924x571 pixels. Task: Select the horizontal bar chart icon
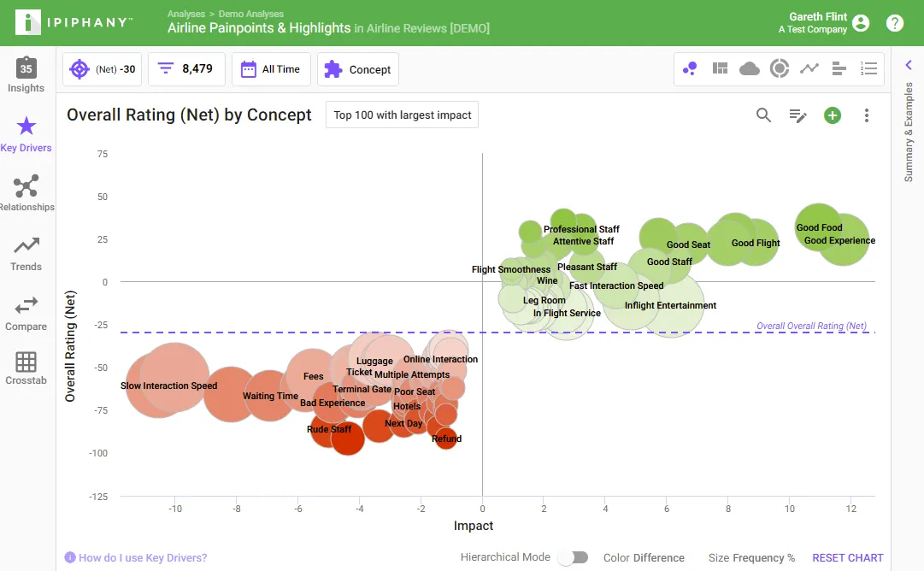tap(839, 69)
